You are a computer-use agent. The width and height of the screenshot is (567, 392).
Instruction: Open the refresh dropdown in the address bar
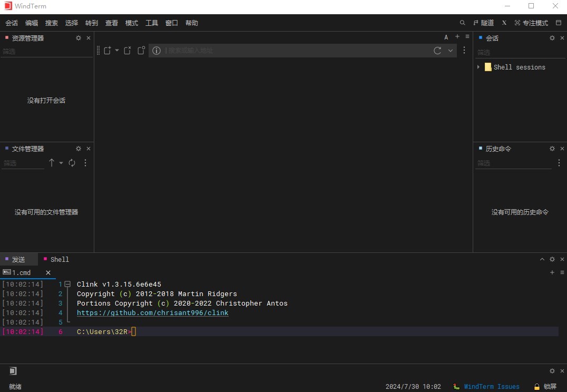pyautogui.click(x=450, y=51)
